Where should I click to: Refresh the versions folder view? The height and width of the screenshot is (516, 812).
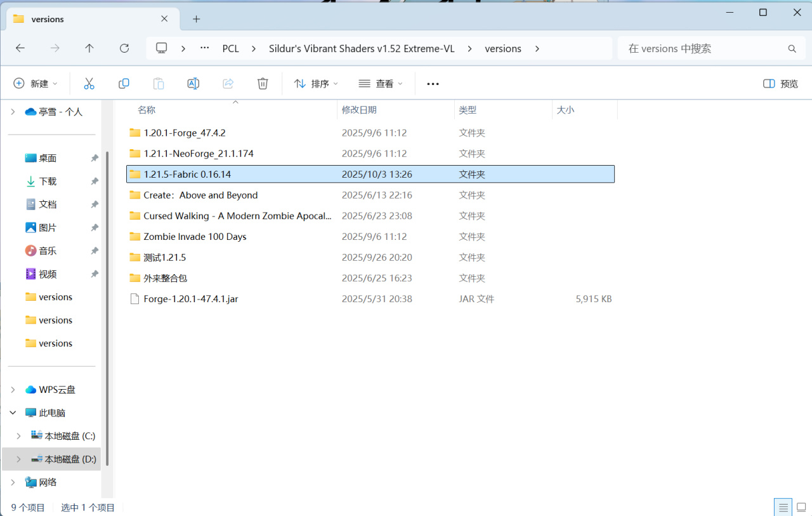coord(124,48)
